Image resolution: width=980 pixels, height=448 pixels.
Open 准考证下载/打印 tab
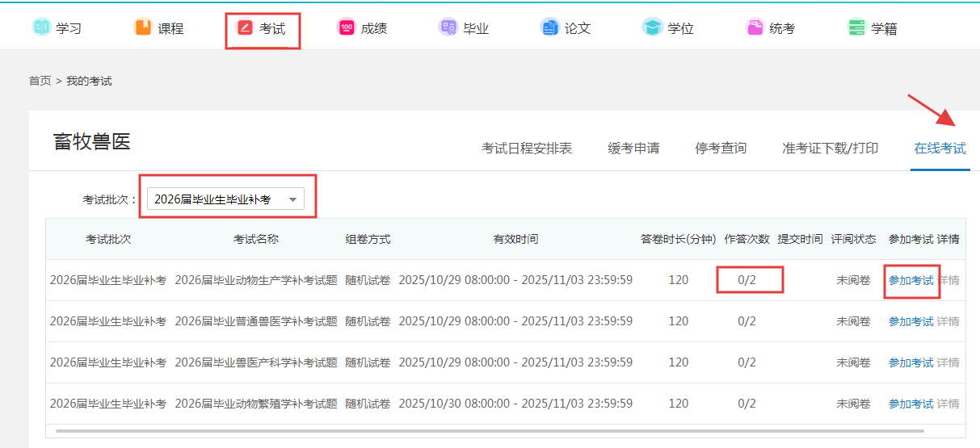click(830, 149)
